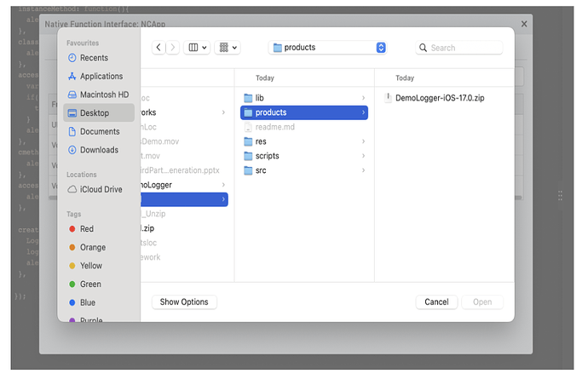Click the DemoLogger zip file icon
This screenshot has width=588, height=385.
(x=388, y=98)
